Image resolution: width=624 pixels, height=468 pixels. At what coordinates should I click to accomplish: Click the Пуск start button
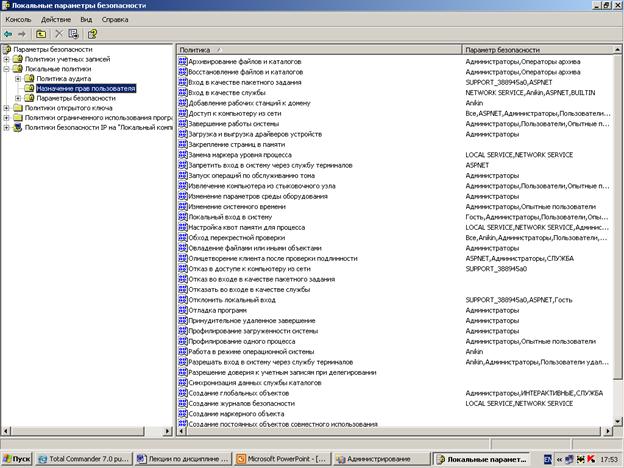tap(16, 459)
